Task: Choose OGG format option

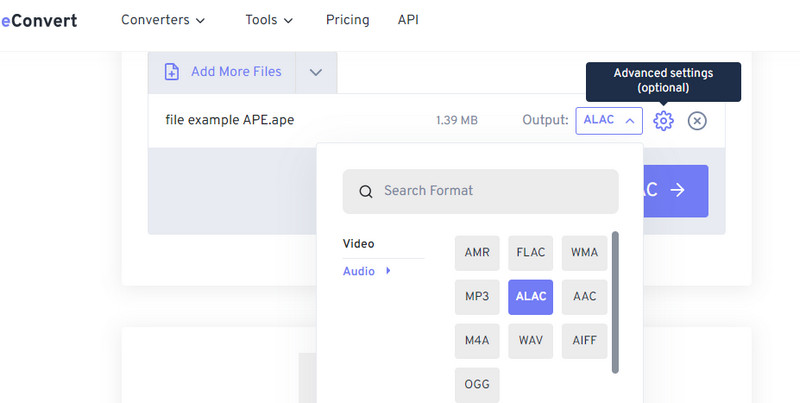Action: pos(477,385)
